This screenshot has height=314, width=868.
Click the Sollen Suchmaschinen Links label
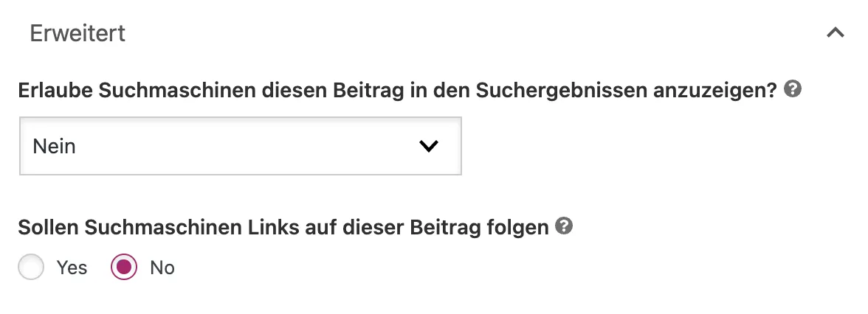(283, 227)
